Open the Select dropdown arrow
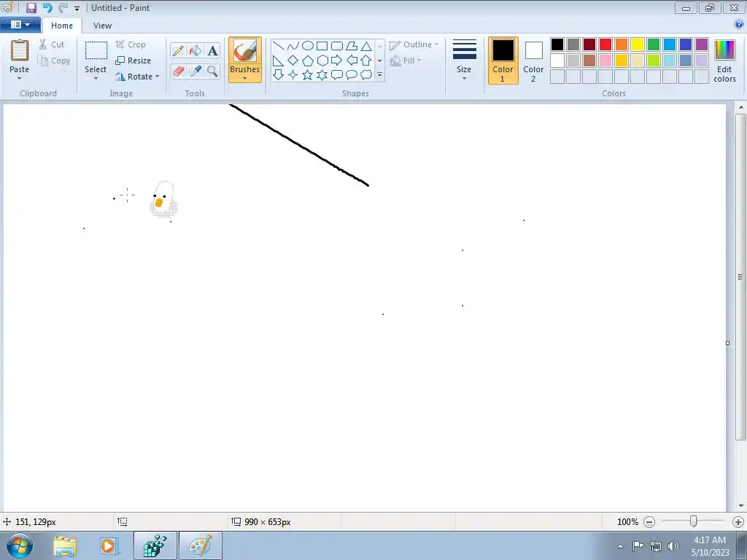This screenshot has width=747, height=560. (96, 79)
